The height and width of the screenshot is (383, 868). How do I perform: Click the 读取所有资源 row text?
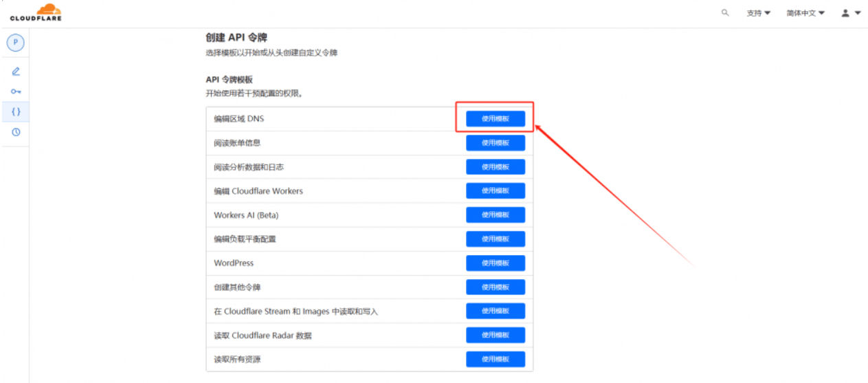pos(237,360)
